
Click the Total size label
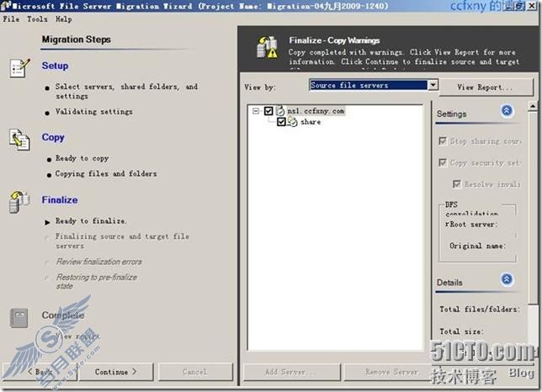(x=461, y=331)
